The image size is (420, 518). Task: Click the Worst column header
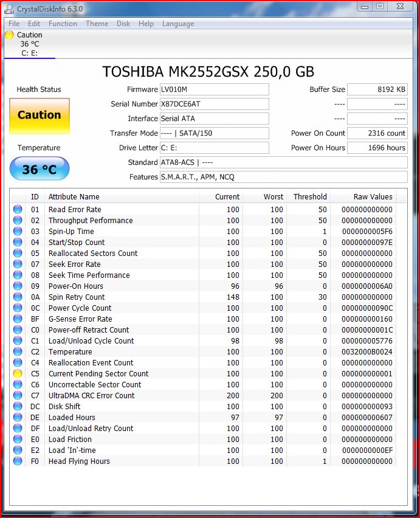[x=265, y=197]
